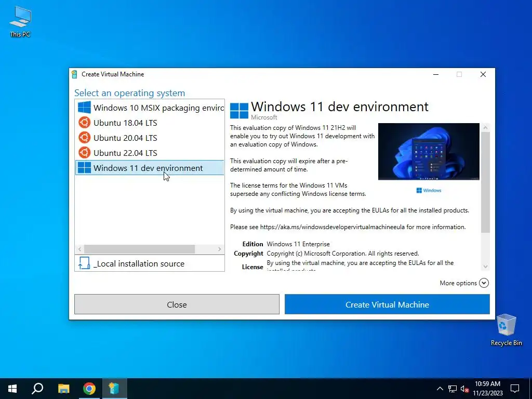Viewport: 532px width, 399px height.
Task: Click the Ubuntu logo beside Ubuntu 20.04 LTS
Action: [84, 137]
